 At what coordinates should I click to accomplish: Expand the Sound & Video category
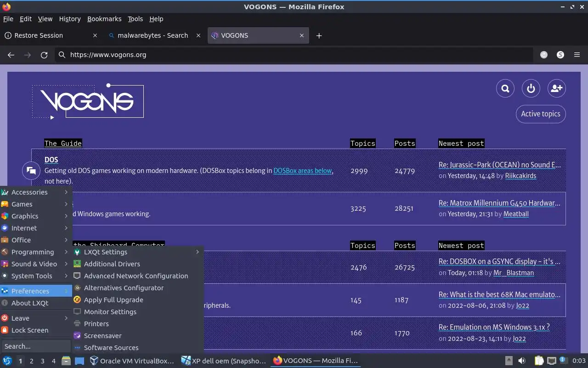(x=35, y=264)
